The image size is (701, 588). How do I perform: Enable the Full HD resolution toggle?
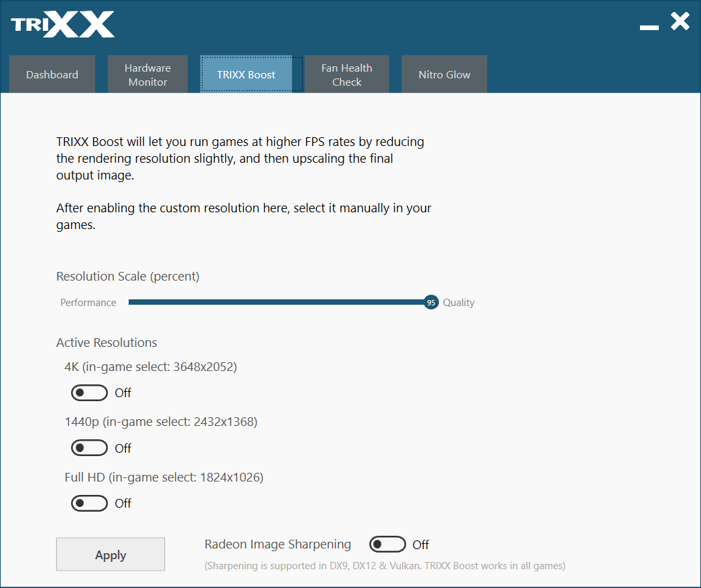click(x=89, y=503)
